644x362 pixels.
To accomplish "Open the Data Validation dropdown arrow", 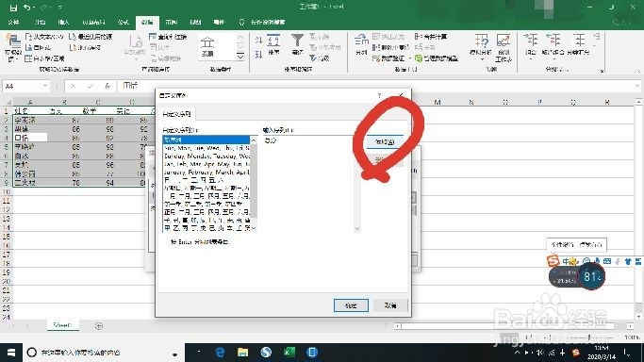I will 409,58.
